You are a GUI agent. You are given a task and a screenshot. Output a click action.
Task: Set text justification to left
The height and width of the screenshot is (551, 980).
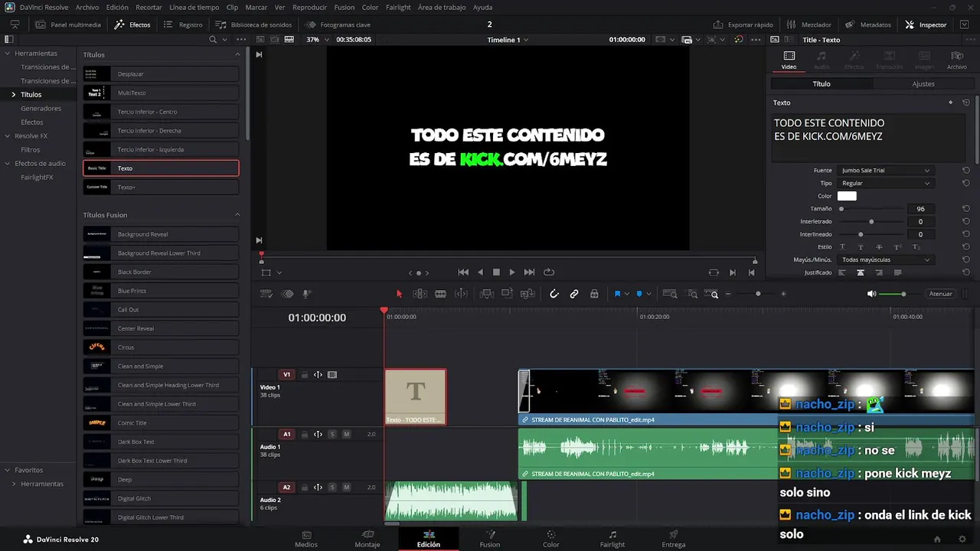[842, 272]
